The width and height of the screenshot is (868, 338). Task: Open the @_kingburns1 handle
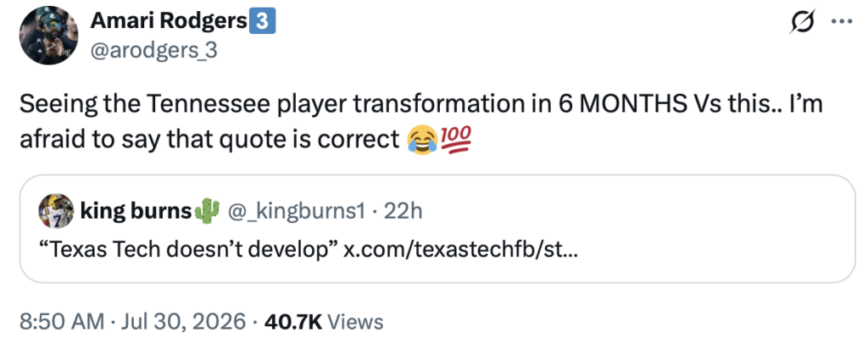point(296,211)
